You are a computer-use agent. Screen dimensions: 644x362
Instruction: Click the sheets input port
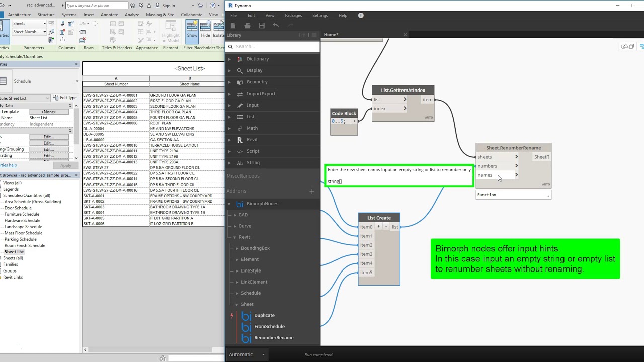click(498, 157)
